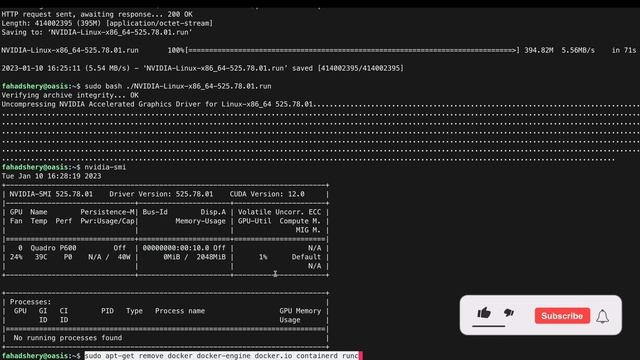Click 'Volatile Uncorr. ECC' column header
This screenshot has height=360, width=640.
[x=280, y=212]
